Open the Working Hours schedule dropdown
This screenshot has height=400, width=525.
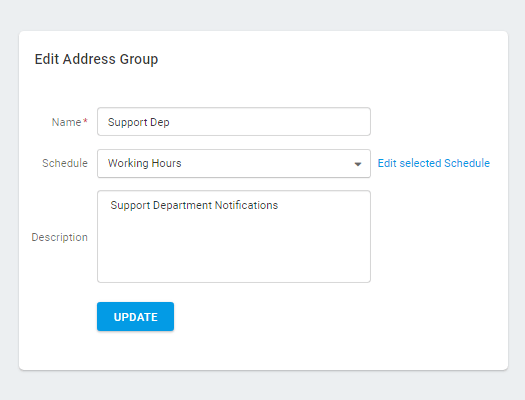click(234, 163)
